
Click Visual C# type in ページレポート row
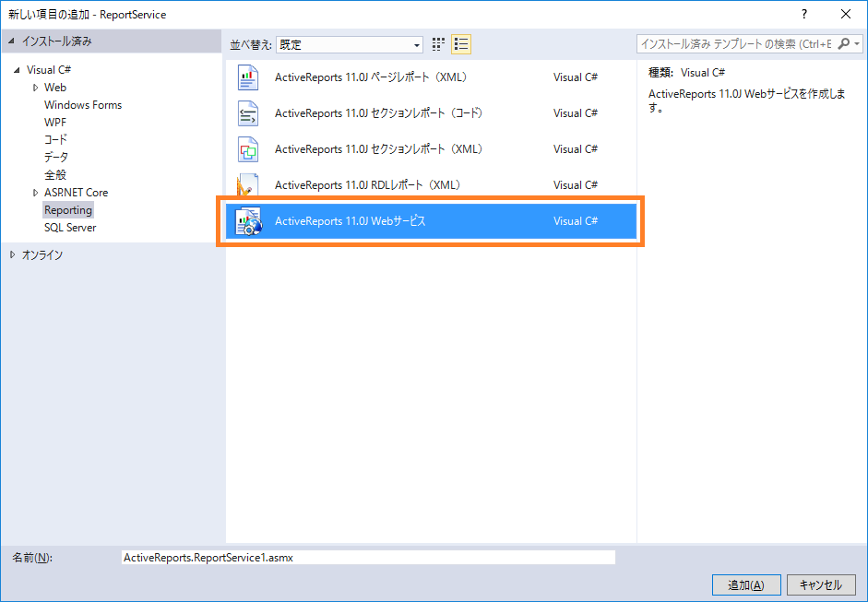(x=576, y=77)
